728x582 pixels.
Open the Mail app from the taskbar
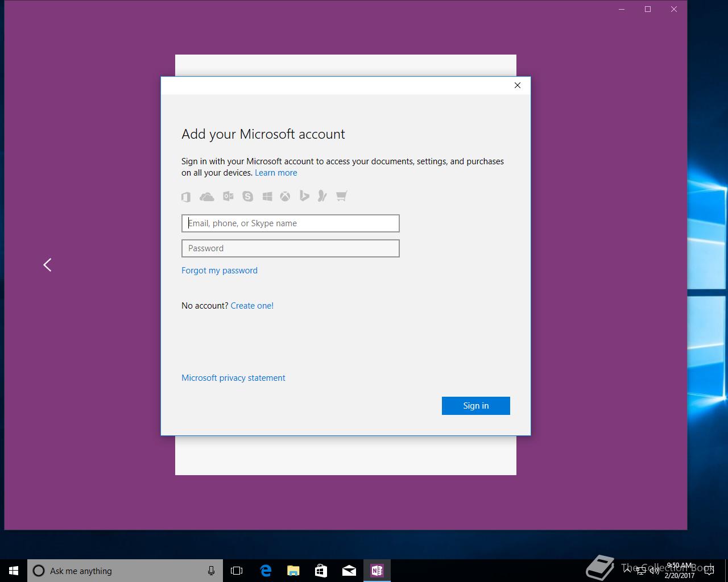pyautogui.click(x=349, y=571)
